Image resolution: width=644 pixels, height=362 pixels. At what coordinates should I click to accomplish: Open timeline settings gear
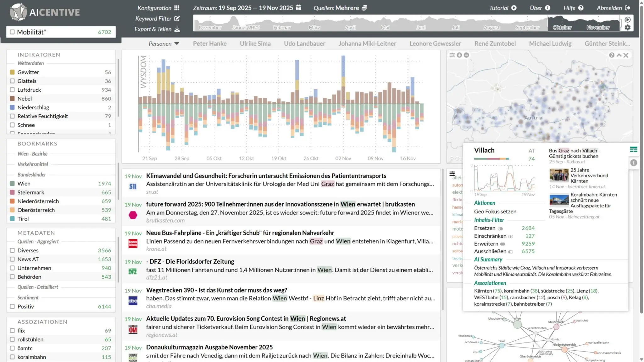click(628, 28)
